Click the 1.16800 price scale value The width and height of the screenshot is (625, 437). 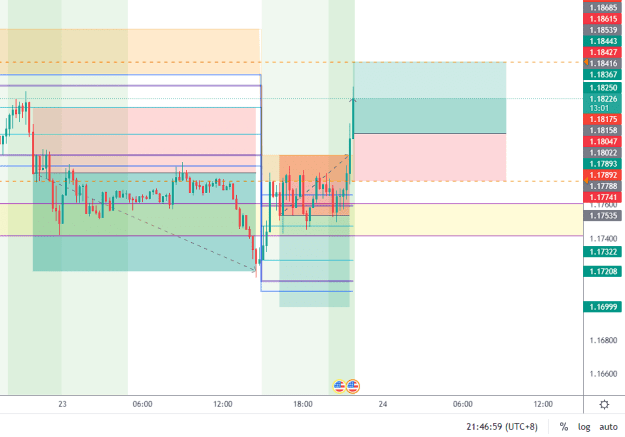click(603, 341)
